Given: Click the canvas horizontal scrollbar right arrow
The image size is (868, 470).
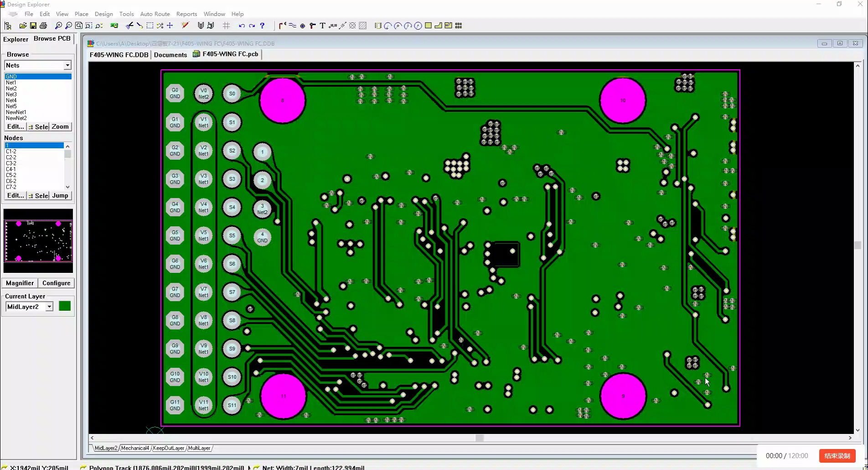Looking at the screenshot, I should (x=850, y=438).
